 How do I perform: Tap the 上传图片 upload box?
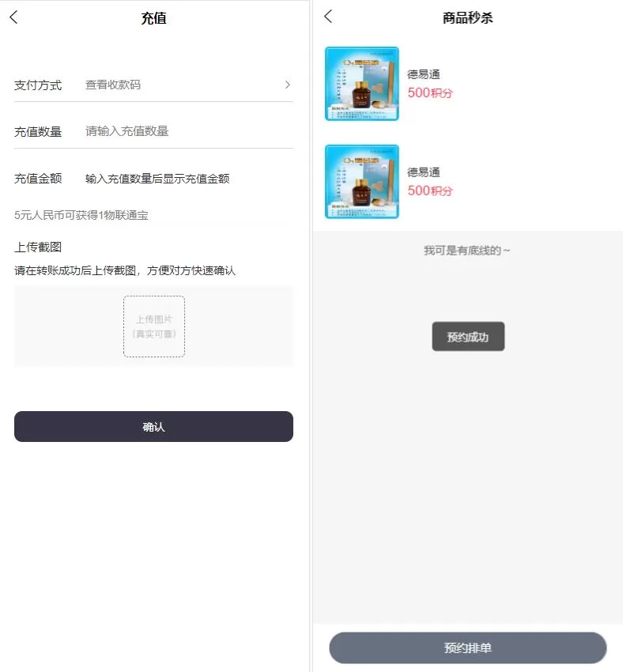point(154,327)
